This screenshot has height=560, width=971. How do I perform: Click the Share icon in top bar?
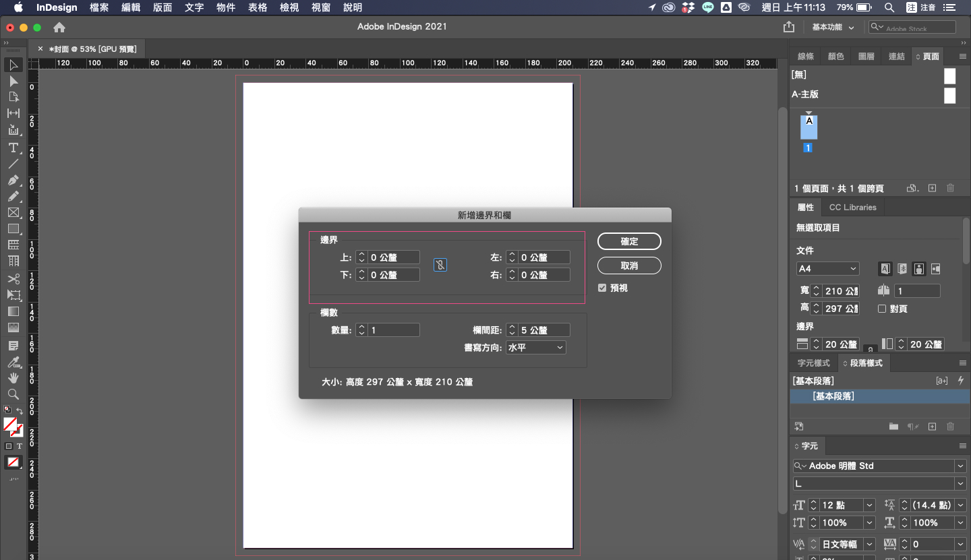(789, 27)
